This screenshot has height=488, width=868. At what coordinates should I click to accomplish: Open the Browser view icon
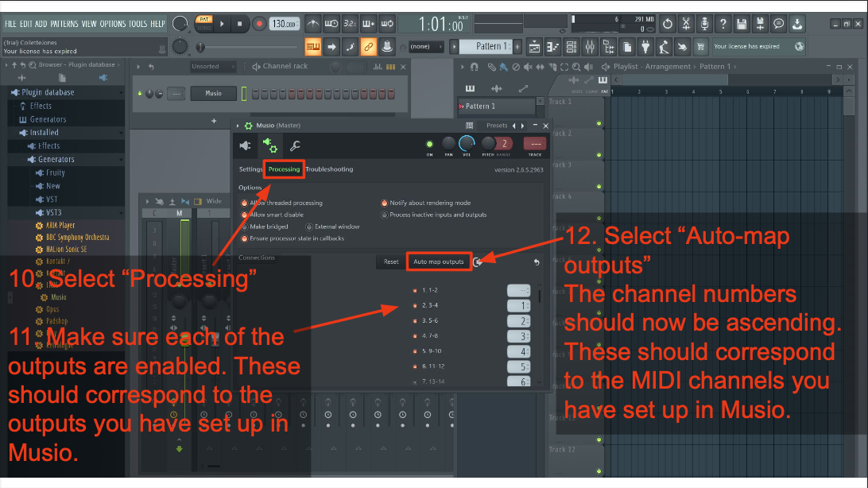pyautogui.click(x=608, y=47)
